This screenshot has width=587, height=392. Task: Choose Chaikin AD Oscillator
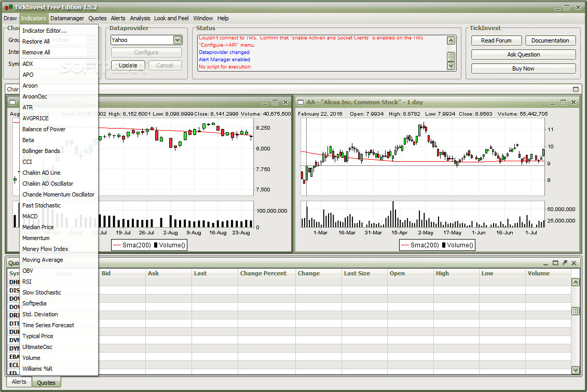coord(59,184)
